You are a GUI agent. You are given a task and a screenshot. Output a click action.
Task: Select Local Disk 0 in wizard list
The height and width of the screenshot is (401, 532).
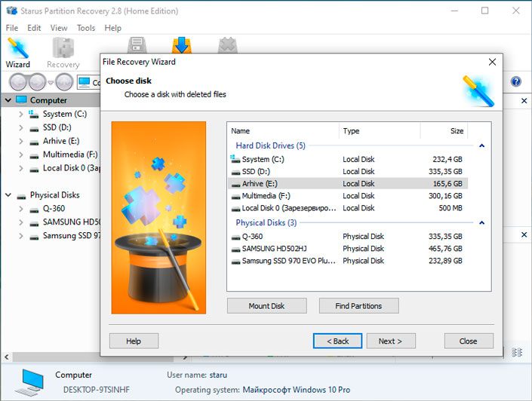[348, 208]
